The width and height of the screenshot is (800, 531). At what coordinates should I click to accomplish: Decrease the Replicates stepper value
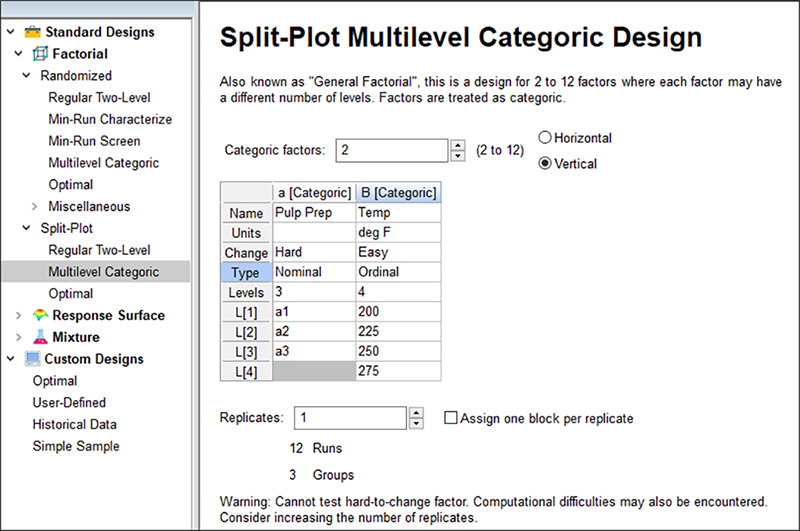[418, 424]
